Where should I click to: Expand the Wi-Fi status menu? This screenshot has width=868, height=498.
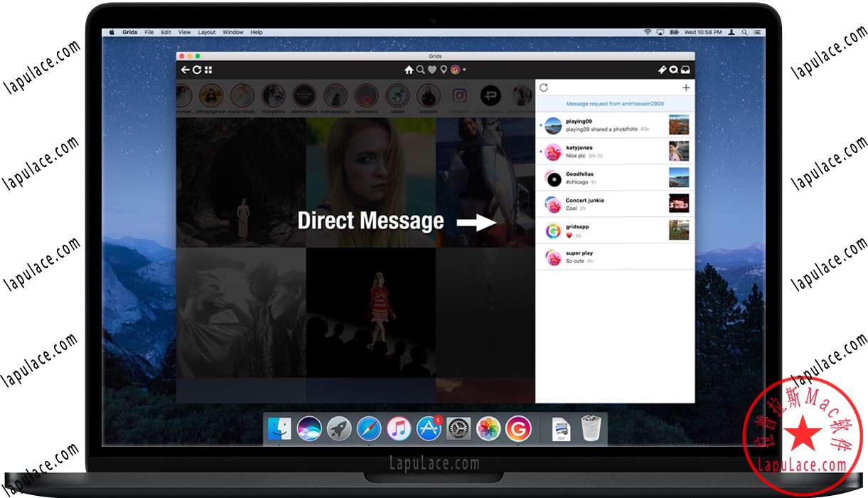[x=648, y=32]
